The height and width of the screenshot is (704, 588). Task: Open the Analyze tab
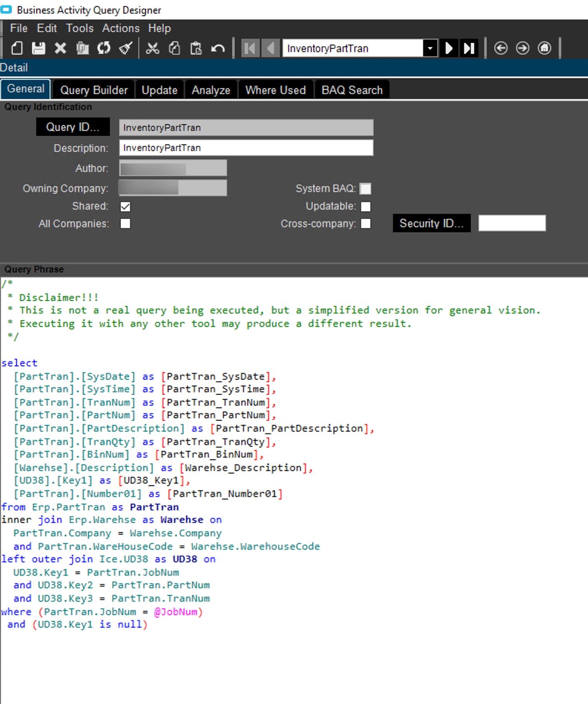pyautogui.click(x=211, y=90)
